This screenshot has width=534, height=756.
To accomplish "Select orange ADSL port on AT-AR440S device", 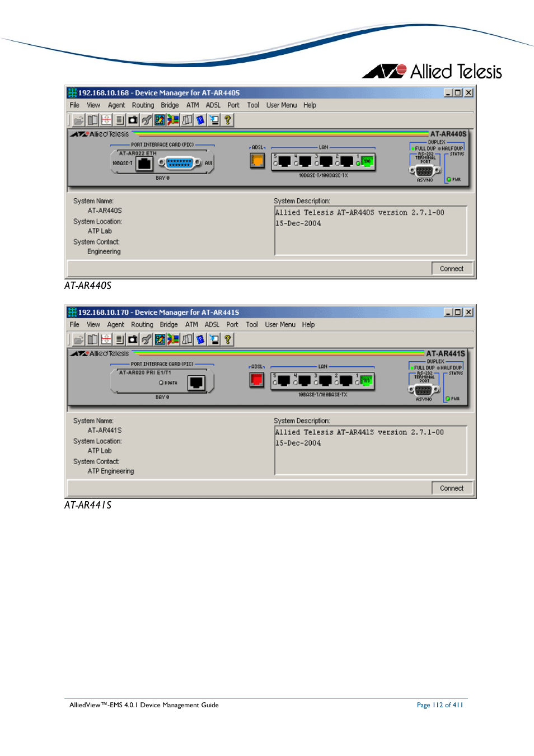I will point(257,161).
